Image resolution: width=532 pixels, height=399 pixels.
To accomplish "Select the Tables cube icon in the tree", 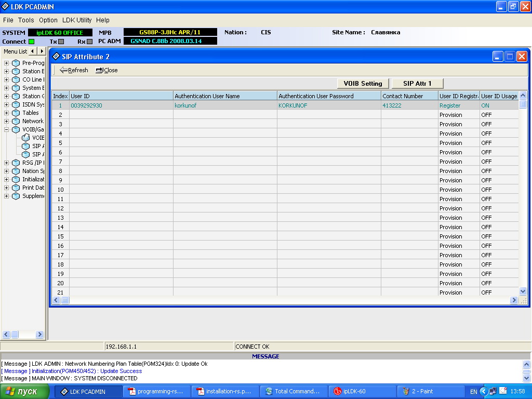I will click(16, 113).
